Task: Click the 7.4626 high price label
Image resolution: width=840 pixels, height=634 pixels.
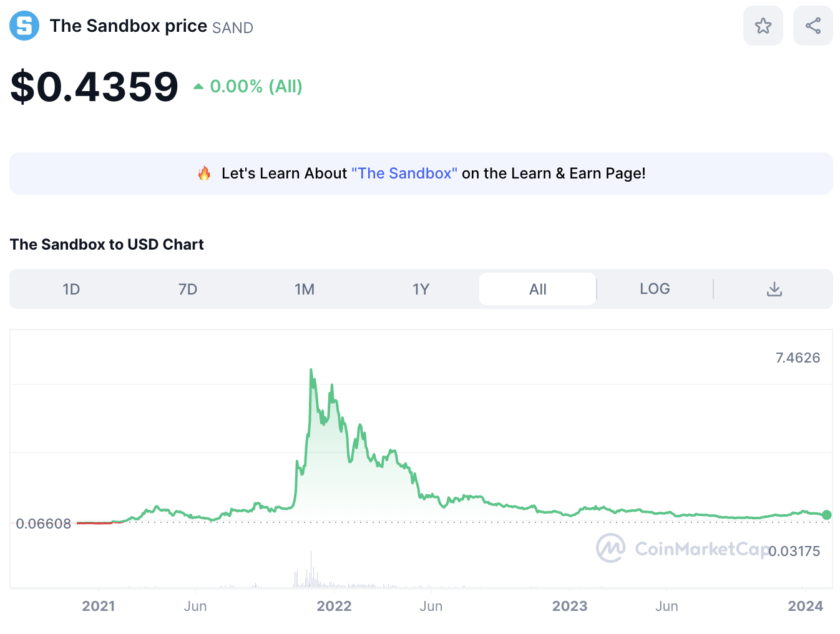Action: coord(798,358)
